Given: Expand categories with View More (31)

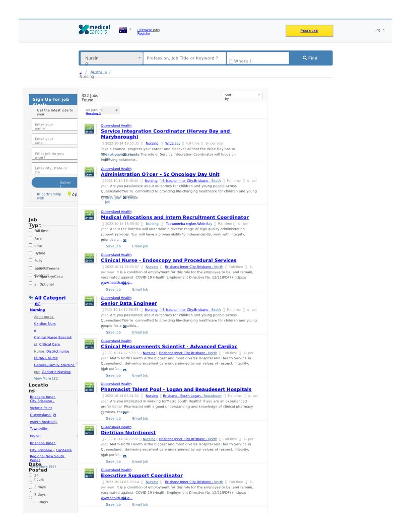Looking at the screenshot, I should pyautogui.click(x=46, y=378).
